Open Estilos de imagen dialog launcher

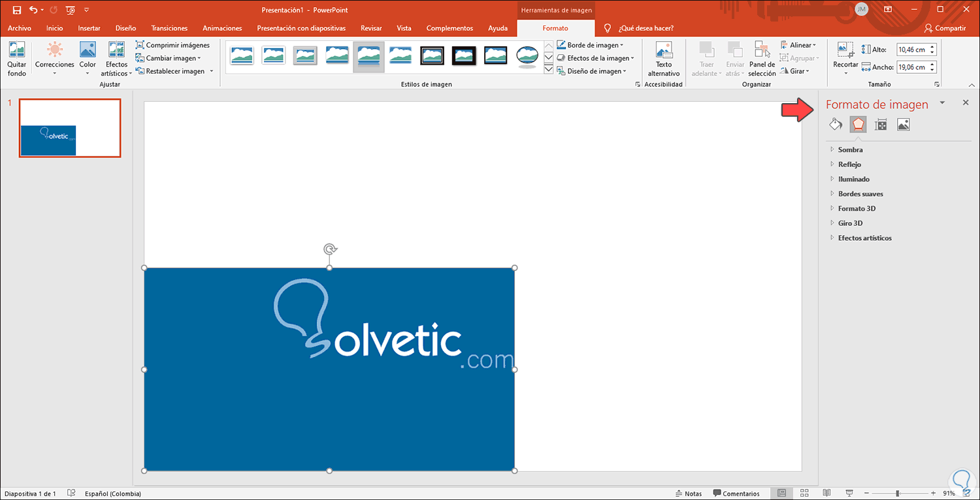[638, 84]
